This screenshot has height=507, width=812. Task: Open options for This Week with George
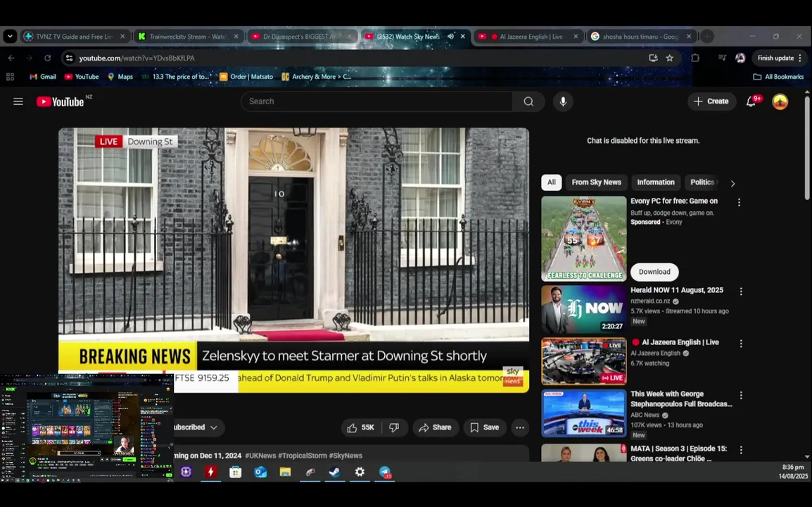coord(741,396)
